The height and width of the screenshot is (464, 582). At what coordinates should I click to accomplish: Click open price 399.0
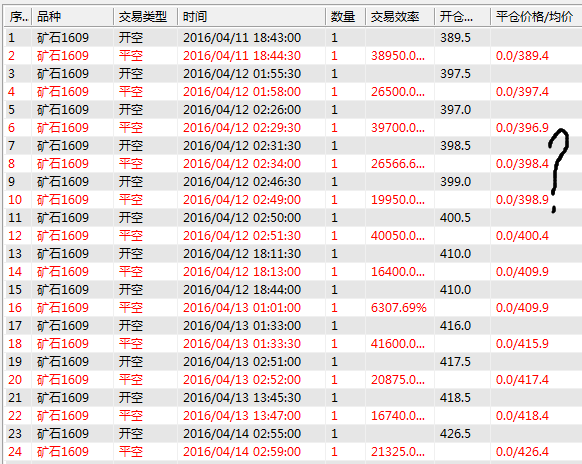455,182
